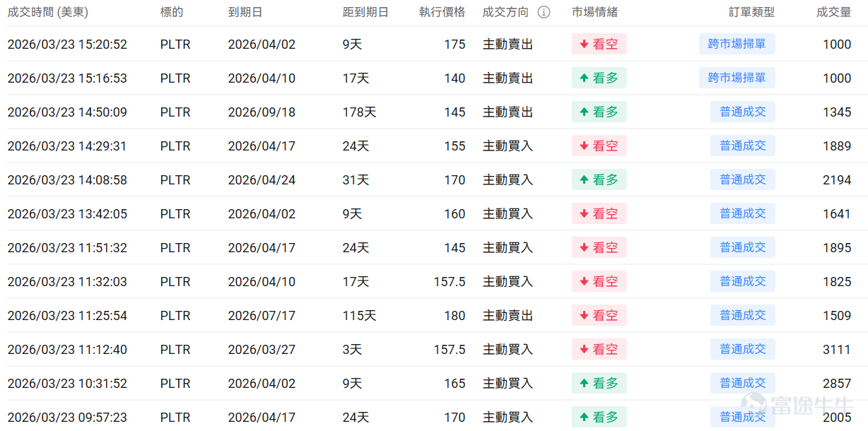Select the timestamp 2026/03/23 15:20:52
The width and height of the screenshot is (868, 431).
pos(67,45)
